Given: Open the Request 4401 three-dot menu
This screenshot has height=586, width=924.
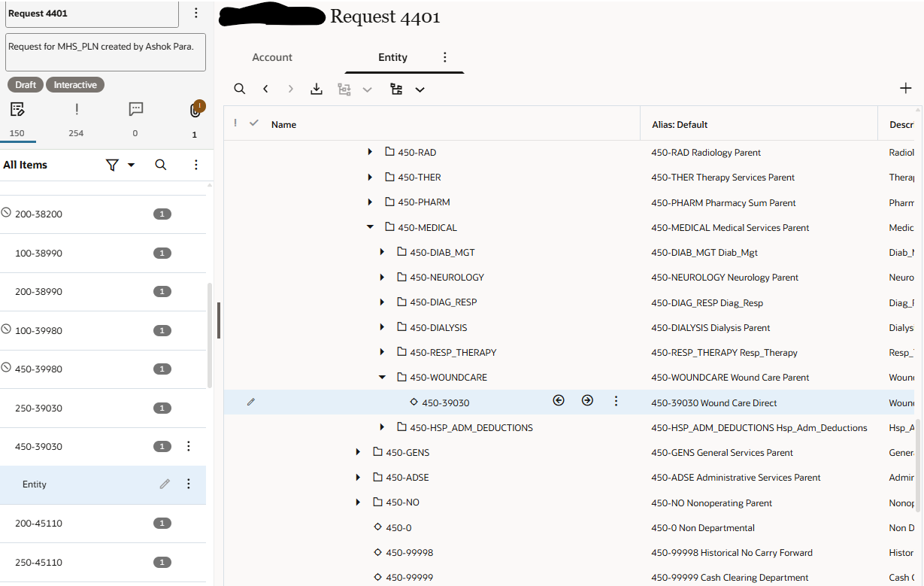Looking at the screenshot, I should pyautogui.click(x=195, y=13).
